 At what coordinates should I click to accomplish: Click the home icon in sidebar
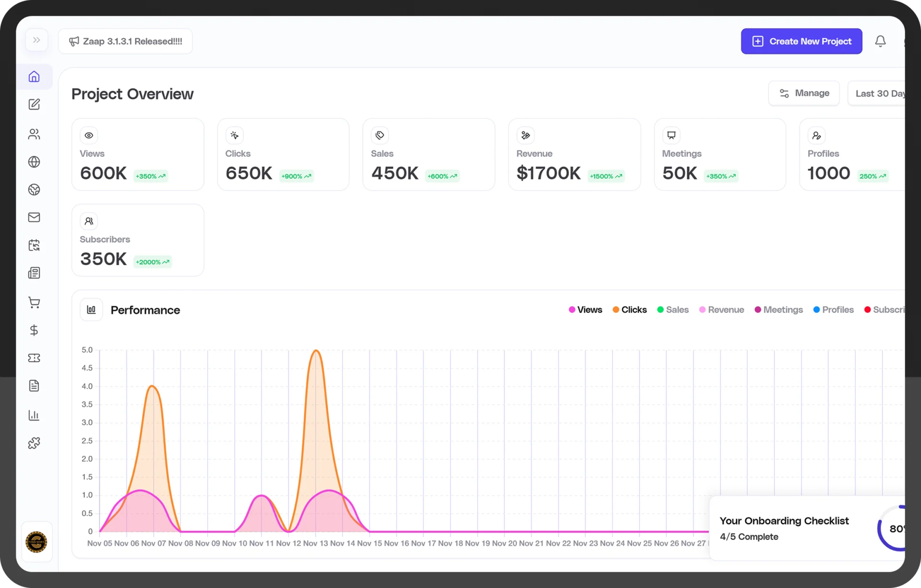coord(34,77)
